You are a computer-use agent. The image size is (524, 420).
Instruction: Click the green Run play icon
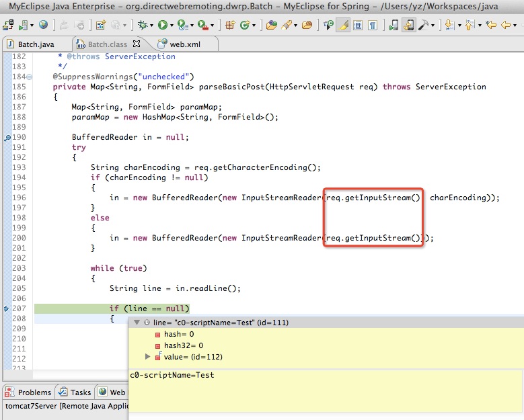tap(163, 25)
